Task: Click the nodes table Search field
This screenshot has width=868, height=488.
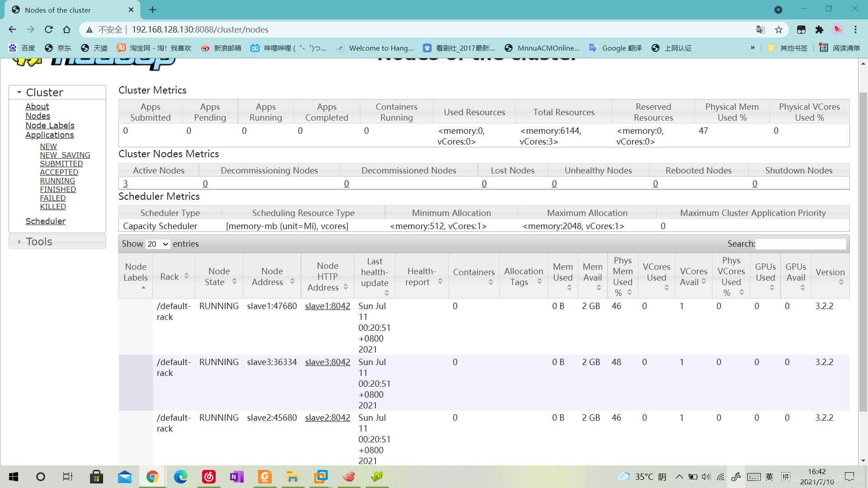Action: point(801,244)
